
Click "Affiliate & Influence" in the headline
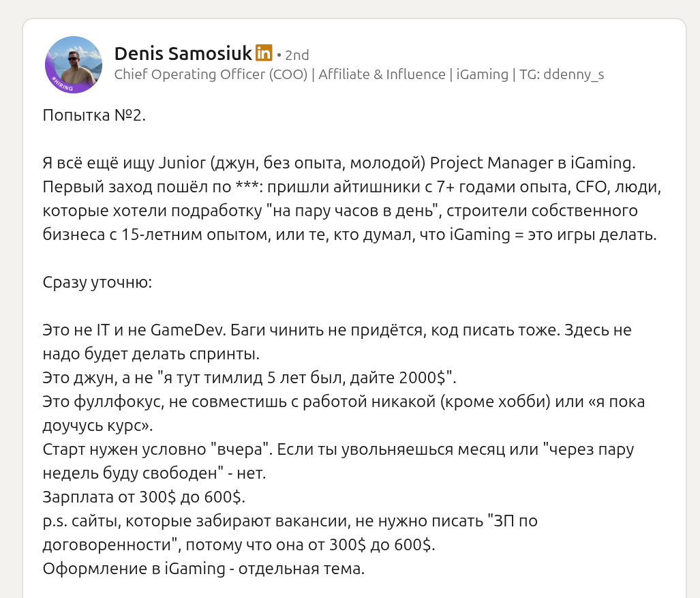coord(380,74)
